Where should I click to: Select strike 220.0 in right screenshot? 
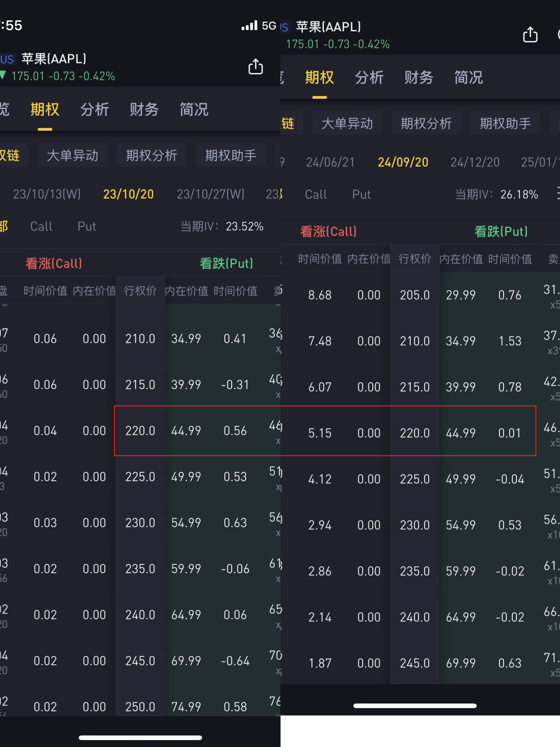click(415, 433)
